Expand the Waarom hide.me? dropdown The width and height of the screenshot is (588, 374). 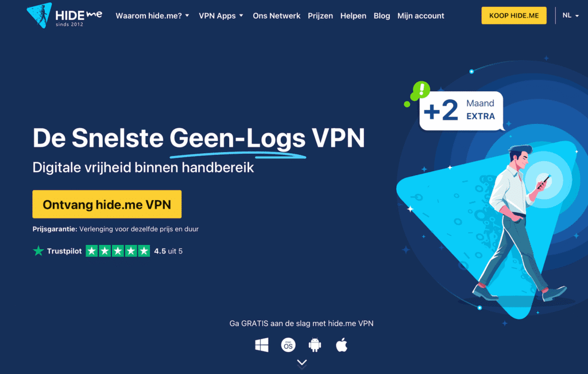(152, 15)
